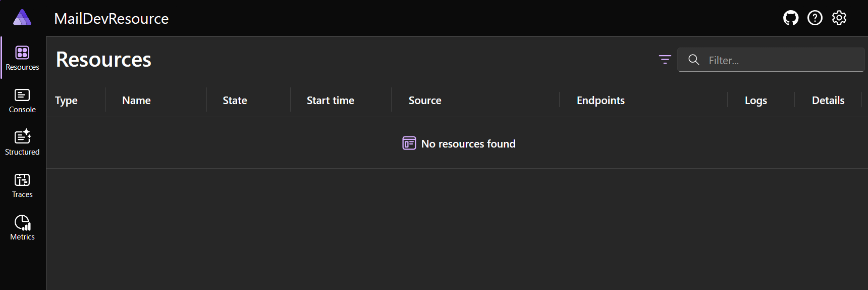Click the Source column header
Image resolution: width=868 pixels, height=290 pixels.
425,101
